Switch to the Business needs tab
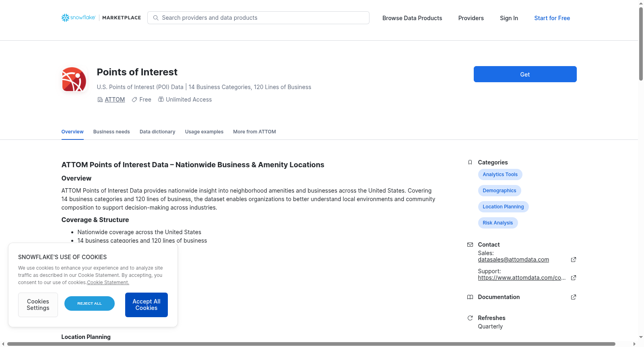Viewport: 644px width, 347px height. (x=111, y=132)
